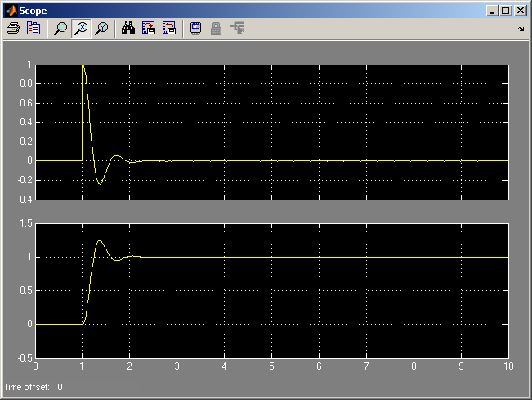Open the signal selection icon

click(237, 28)
